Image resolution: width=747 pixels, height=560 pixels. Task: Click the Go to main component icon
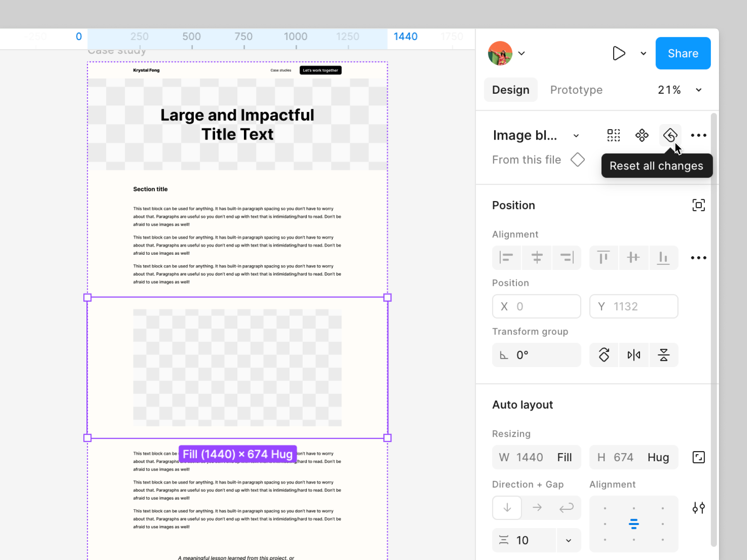click(642, 135)
